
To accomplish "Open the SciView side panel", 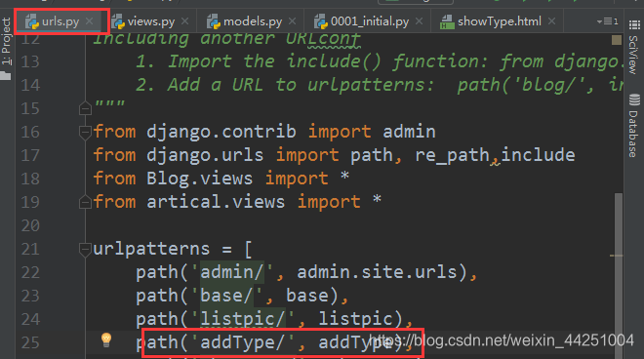I will pyautogui.click(x=633, y=49).
